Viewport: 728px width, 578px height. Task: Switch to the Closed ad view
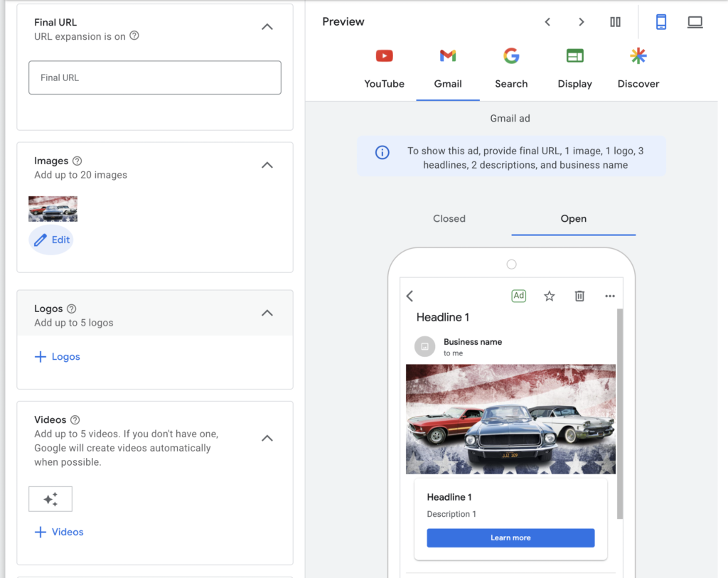[x=449, y=219]
